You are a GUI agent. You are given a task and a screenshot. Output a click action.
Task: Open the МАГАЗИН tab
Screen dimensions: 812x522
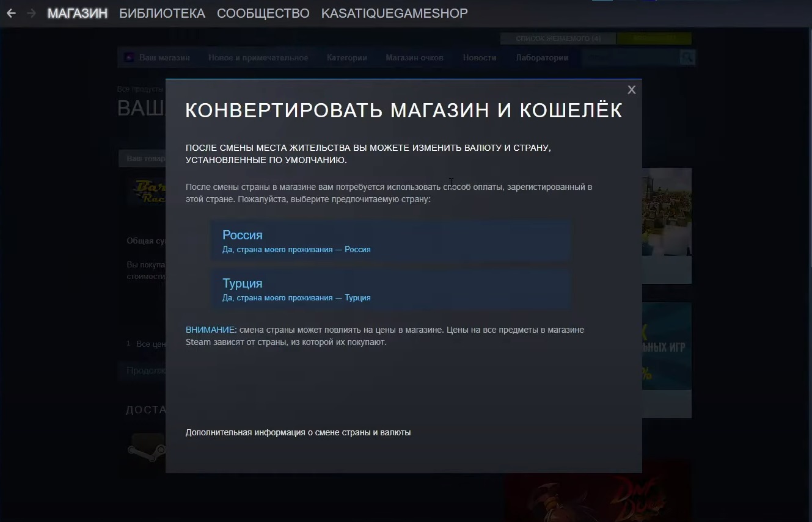(x=77, y=13)
